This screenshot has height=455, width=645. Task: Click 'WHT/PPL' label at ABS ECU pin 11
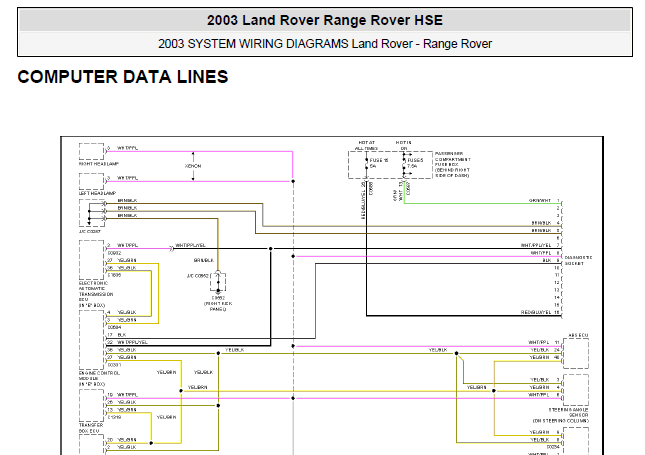538,342
